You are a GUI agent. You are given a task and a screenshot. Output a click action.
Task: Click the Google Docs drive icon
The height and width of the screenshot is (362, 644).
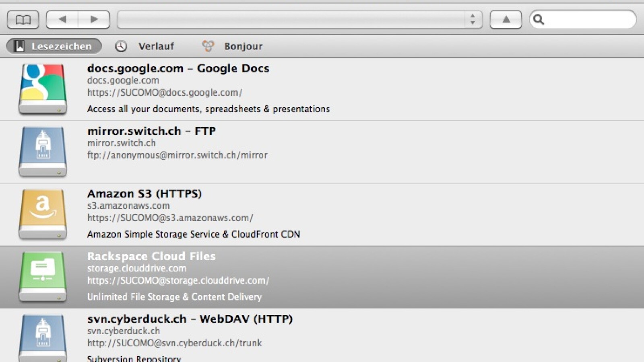(43, 89)
